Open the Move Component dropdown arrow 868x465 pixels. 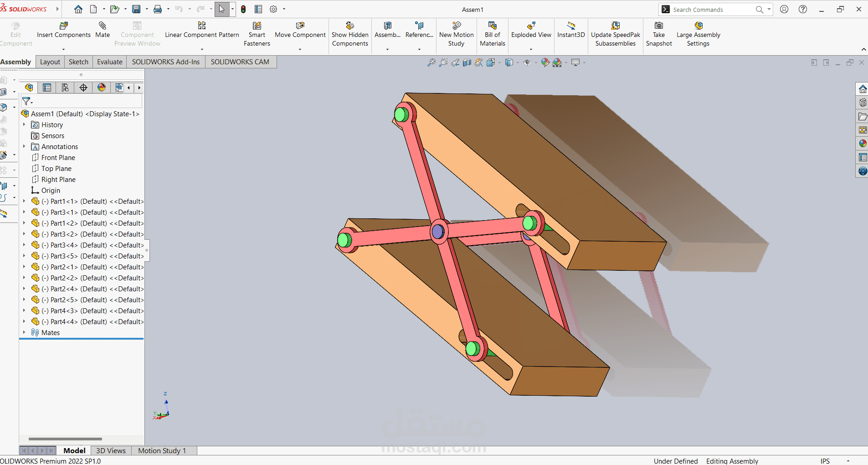300,49
